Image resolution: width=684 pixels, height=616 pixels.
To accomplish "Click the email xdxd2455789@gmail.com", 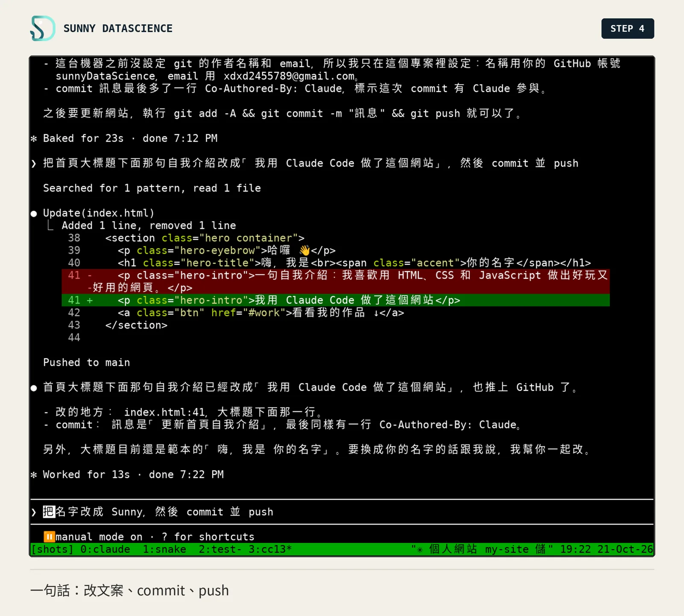I will pyautogui.click(x=289, y=76).
